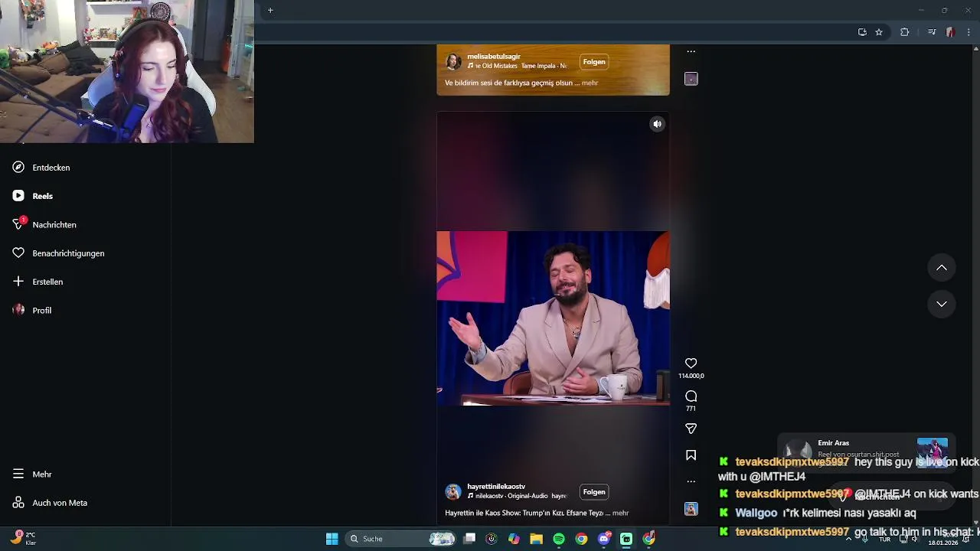Expand hayrettin reel caption with mehr
Viewport: 980px width, 551px height.
click(620, 514)
